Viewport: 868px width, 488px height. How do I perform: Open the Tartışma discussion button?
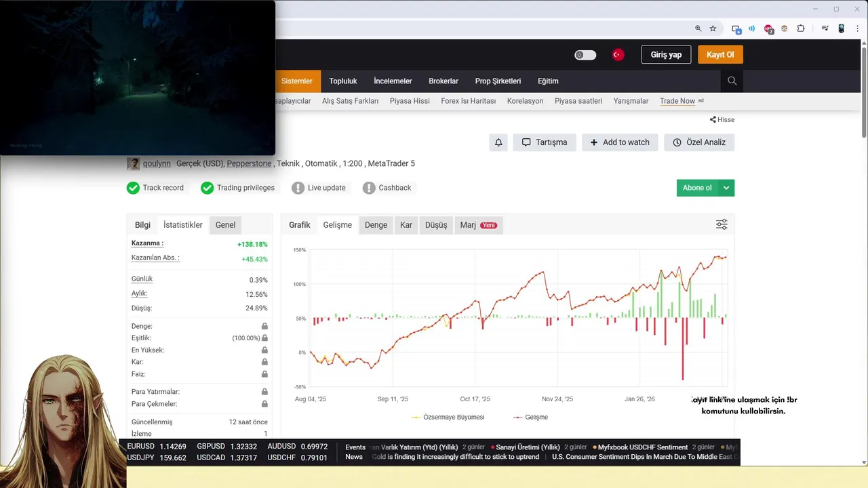click(545, 142)
